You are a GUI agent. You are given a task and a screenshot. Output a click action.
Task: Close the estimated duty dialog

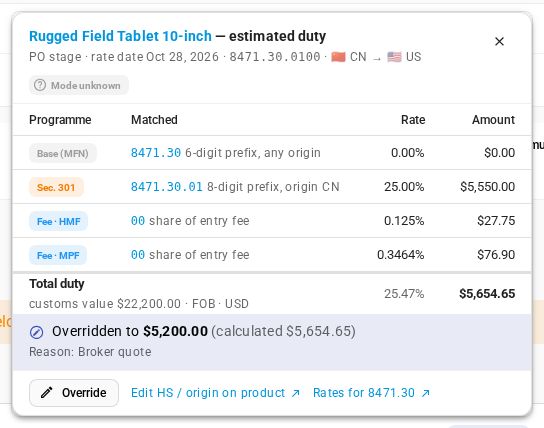tap(499, 42)
